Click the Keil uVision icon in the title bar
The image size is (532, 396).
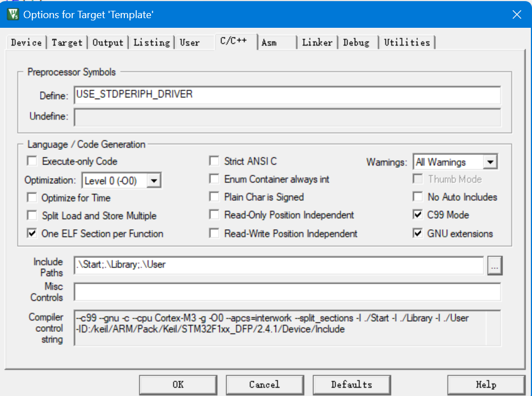click(13, 14)
